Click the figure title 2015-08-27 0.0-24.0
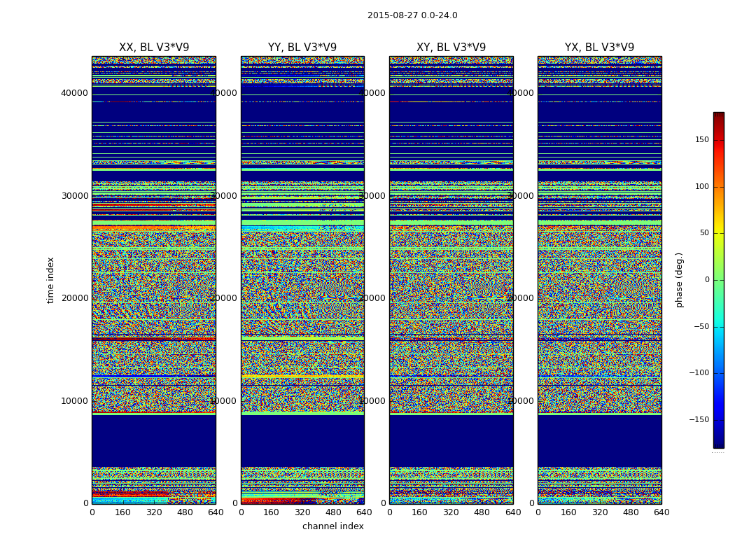The width and height of the screenshot is (735, 560). click(412, 15)
